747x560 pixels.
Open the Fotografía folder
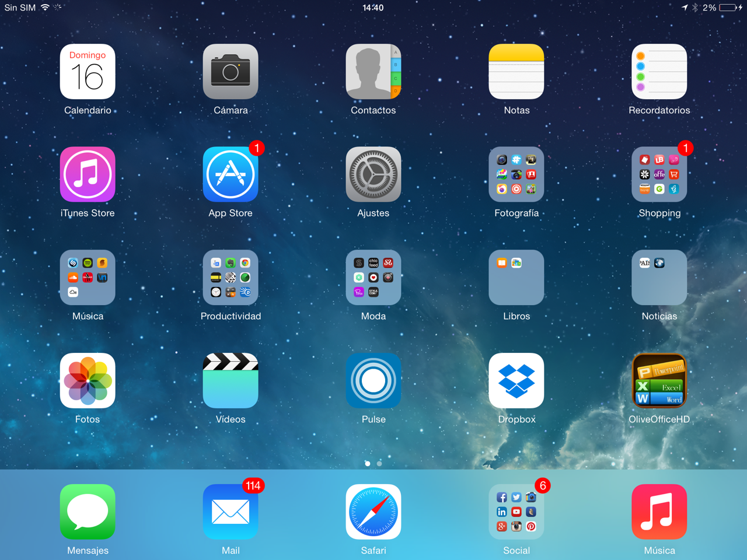click(516, 174)
